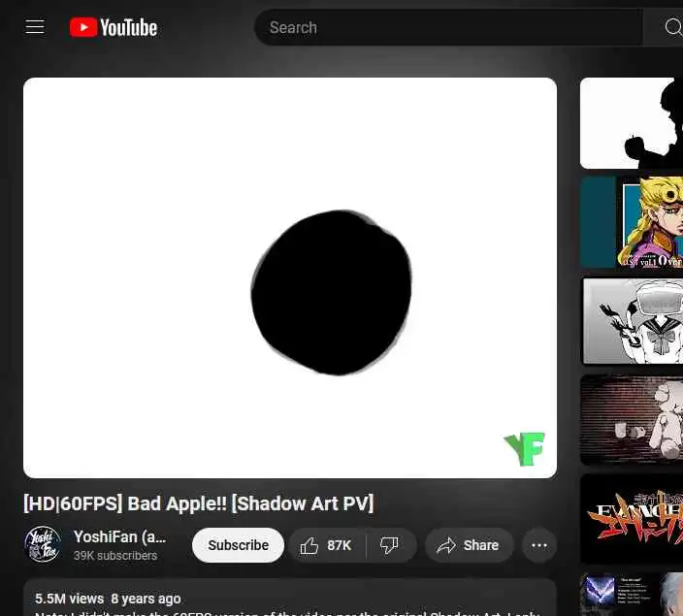683x616 pixels.
Task: Click the 5.5M views text
Action: tap(69, 599)
